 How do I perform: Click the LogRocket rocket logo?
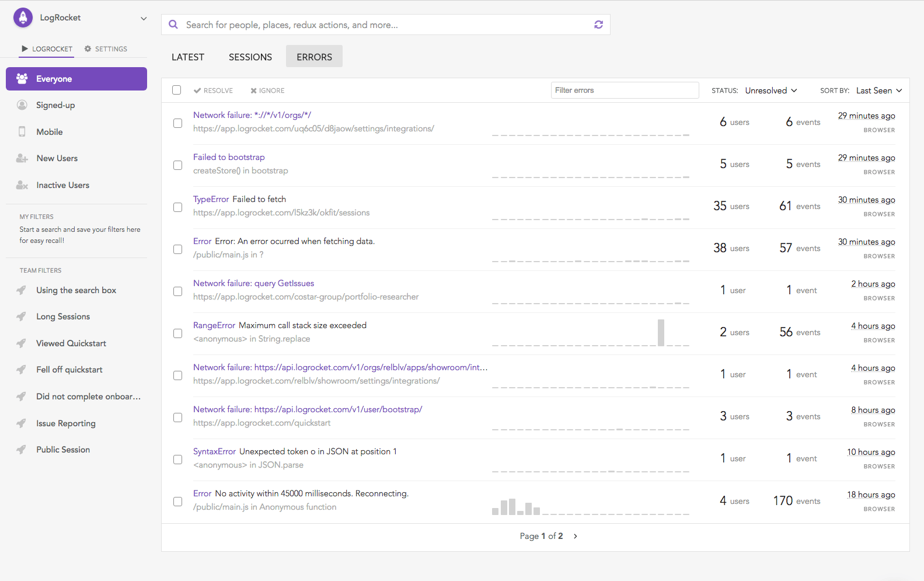pyautogui.click(x=23, y=18)
